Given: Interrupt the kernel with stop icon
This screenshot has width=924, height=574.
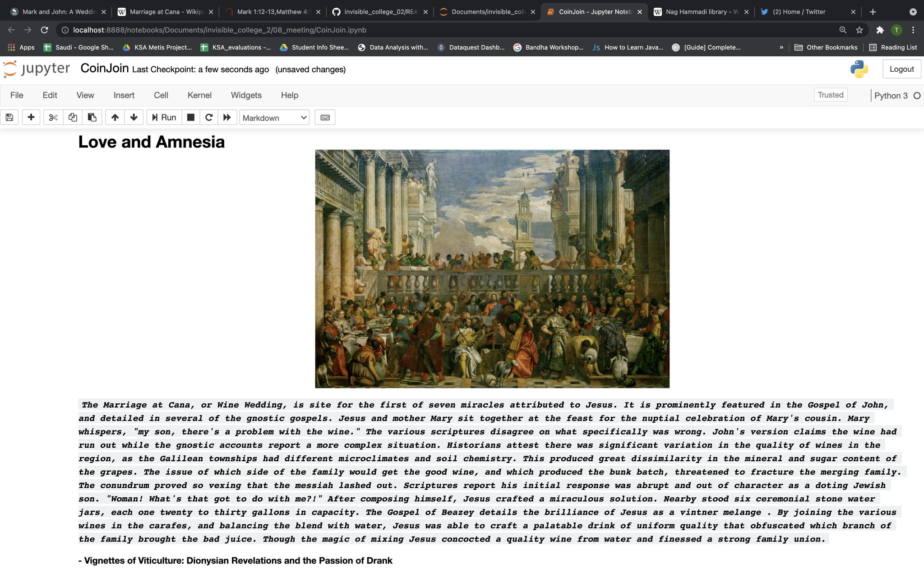Looking at the screenshot, I should pyautogui.click(x=190, y=117).
